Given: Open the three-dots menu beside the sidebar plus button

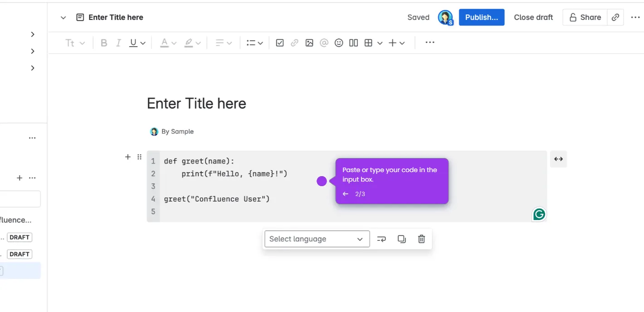Looking at the screenshot, I should point(32,178).
